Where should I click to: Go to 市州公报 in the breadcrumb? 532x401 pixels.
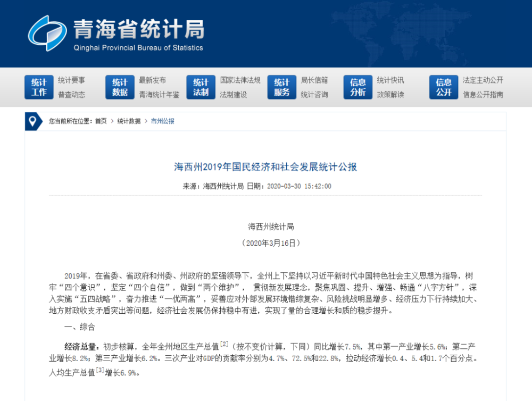point(162,121)
